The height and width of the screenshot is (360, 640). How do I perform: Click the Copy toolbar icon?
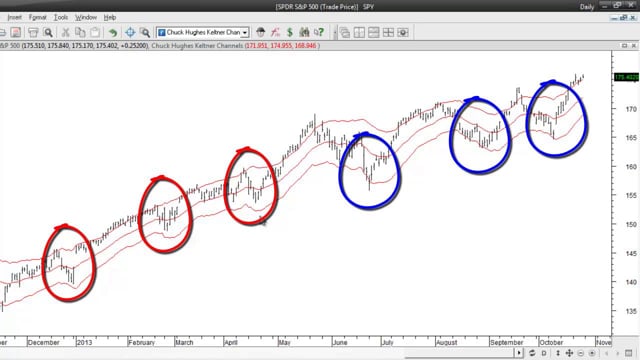pos(80,32)
